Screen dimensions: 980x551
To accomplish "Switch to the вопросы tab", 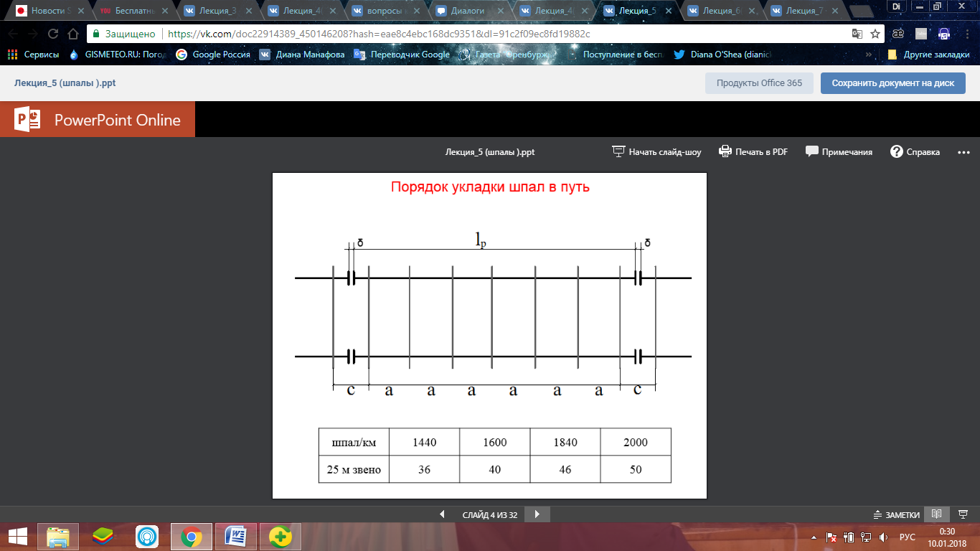I will (386, 10).
